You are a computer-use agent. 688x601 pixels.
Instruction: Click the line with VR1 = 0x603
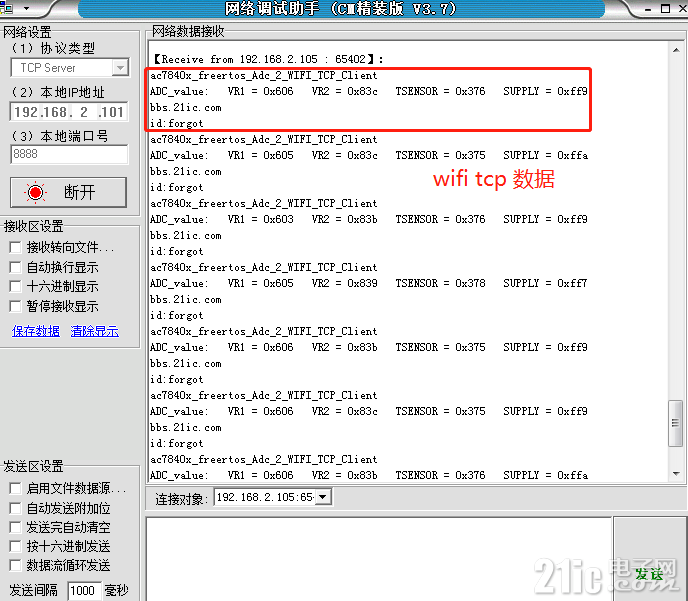pyautogui.click(x=369, y=219)
